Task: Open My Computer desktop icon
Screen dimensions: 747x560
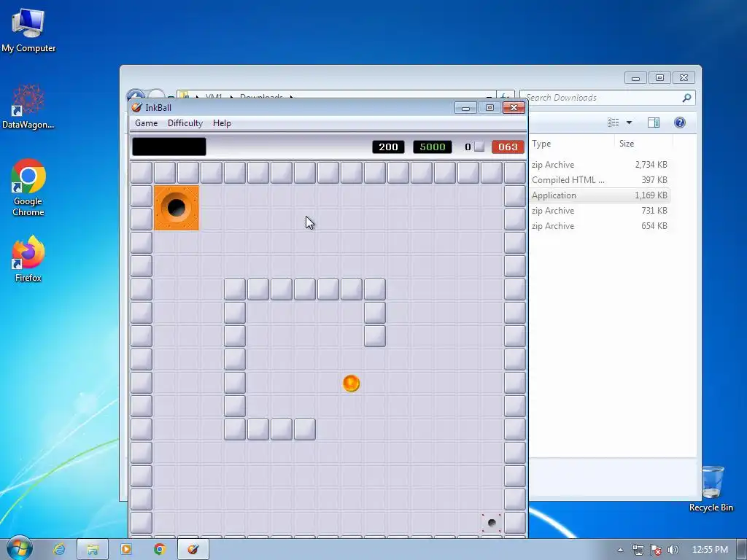Action: tap(28, 31)
